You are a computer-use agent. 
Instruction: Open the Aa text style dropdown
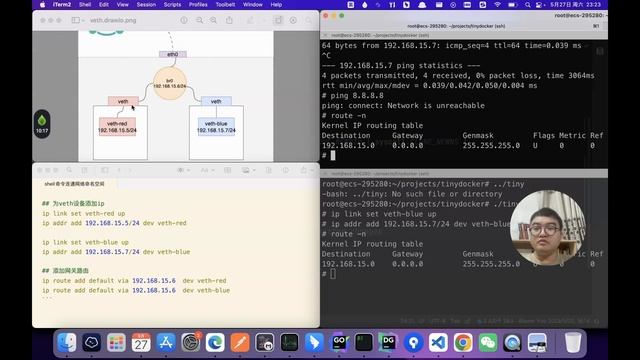click(207, 170)
